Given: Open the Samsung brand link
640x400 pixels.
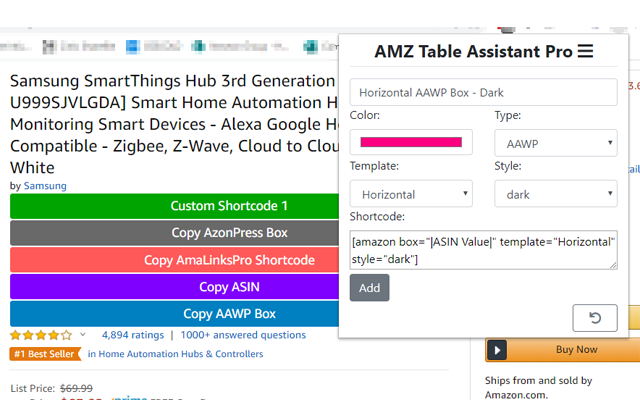Looking at the screenshot, I should tap(45, 186).
